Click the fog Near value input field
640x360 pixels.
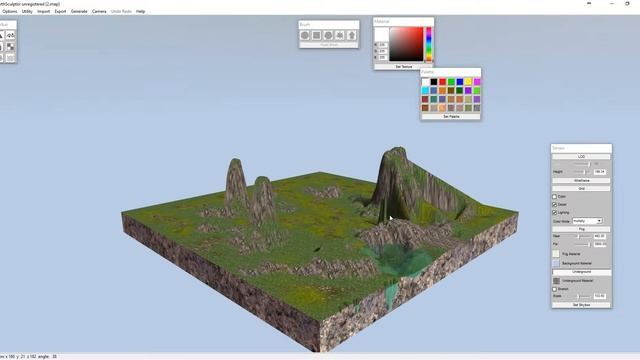tap(600, 236)
